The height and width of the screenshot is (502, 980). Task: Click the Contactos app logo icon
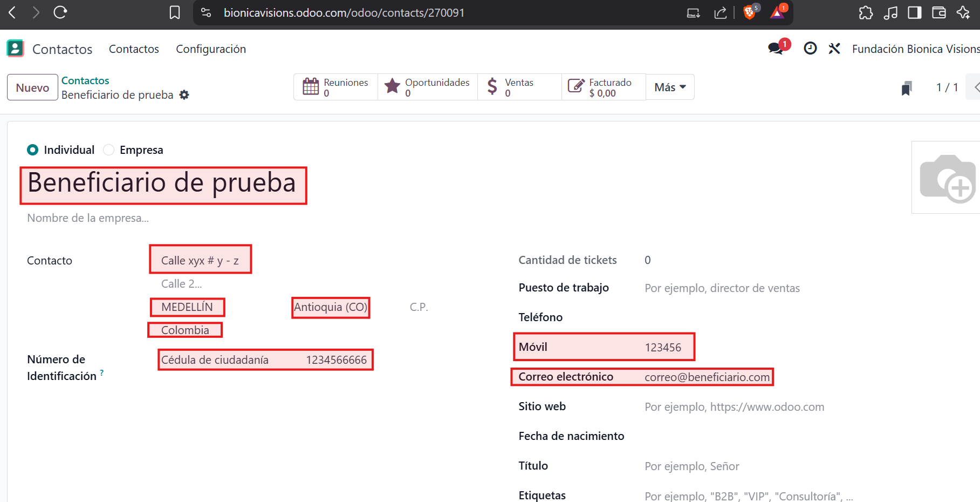coord(15,49)
